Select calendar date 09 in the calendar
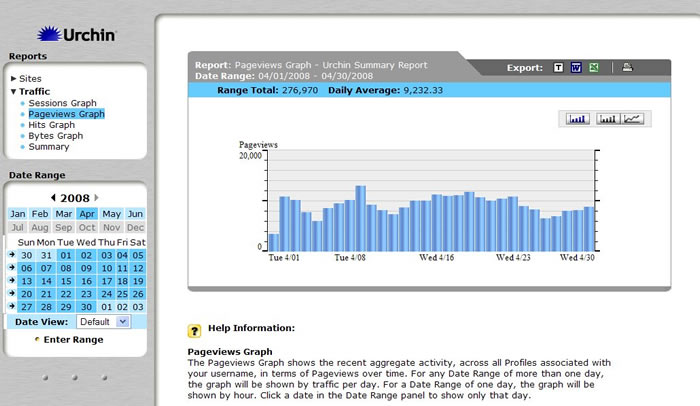The image size is (700, 406). [x=86, y=268]
